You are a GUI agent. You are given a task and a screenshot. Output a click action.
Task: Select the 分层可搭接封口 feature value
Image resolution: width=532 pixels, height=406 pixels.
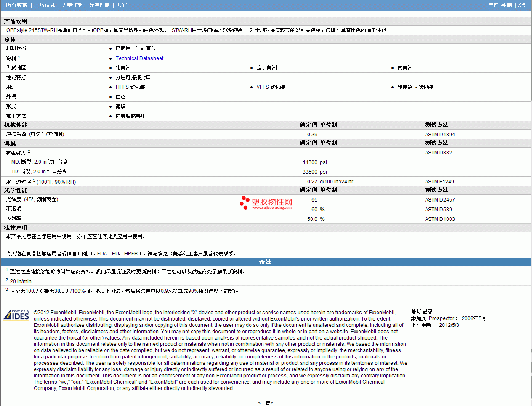click(x=133, y=77)
